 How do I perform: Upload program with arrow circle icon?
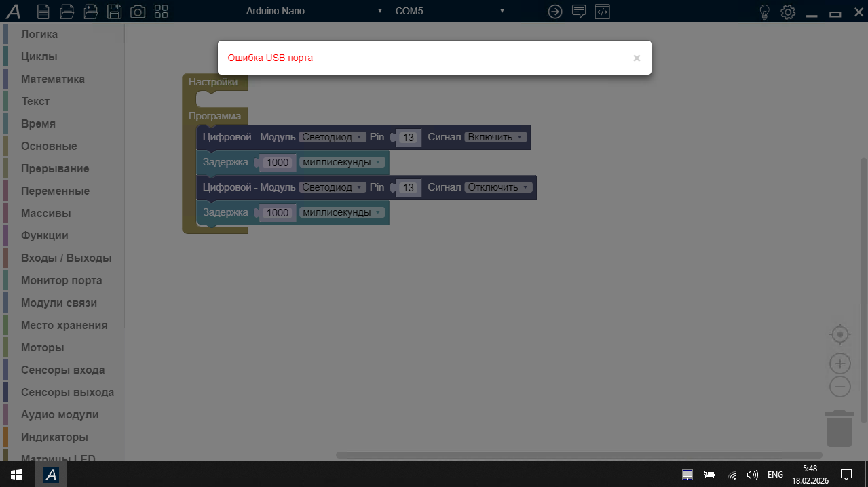tap(555, 12)
